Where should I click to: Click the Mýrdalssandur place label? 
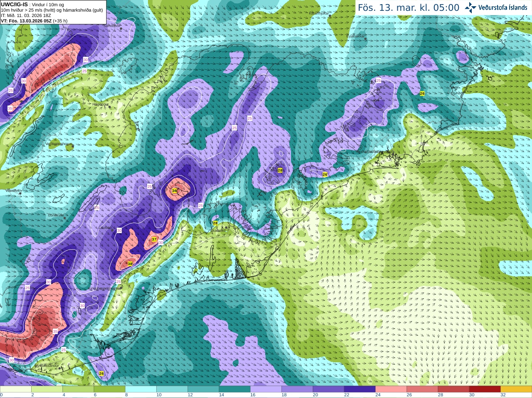[x=46, y=366]
